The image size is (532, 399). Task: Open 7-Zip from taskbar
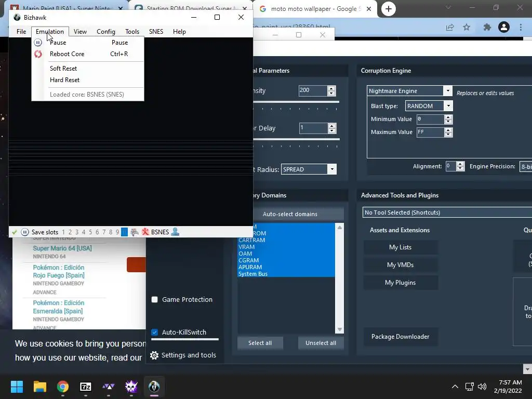pyautogui.click(x=86, y=387)
